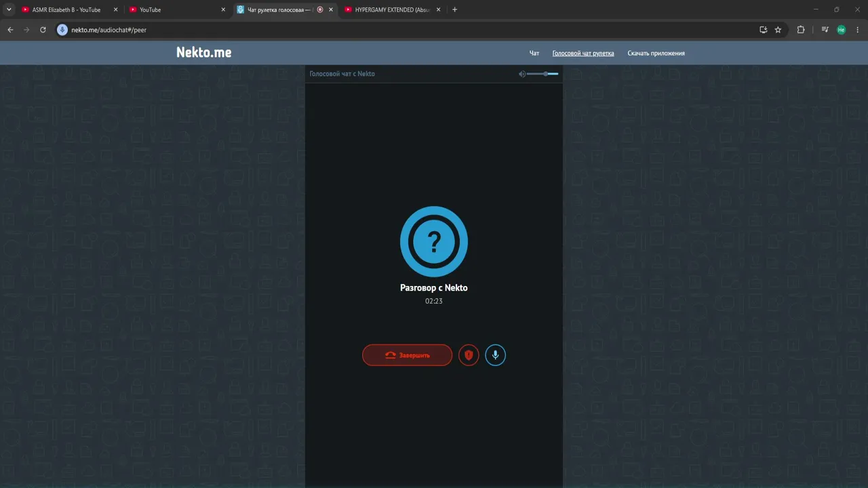Screen dimensions: 868x488
Task: Open the media controls icon
Action: click(825, 30)
